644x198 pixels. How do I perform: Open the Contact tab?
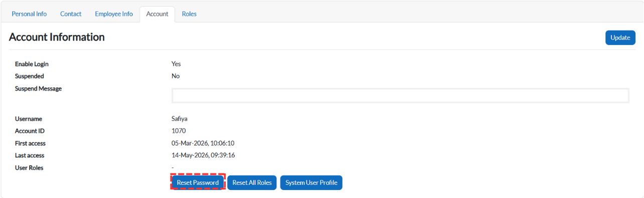(x=71, y=14)
